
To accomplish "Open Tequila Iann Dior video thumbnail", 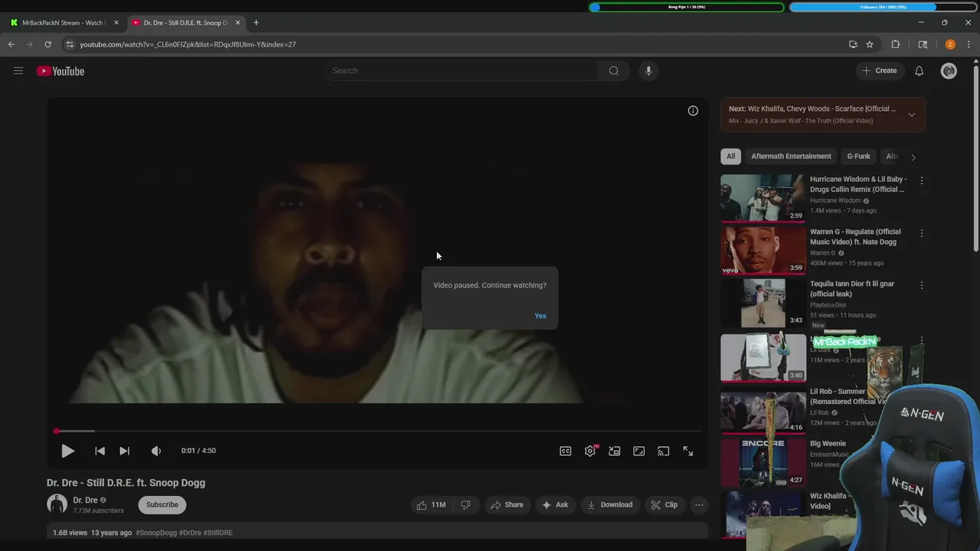I will pos(763,303).
